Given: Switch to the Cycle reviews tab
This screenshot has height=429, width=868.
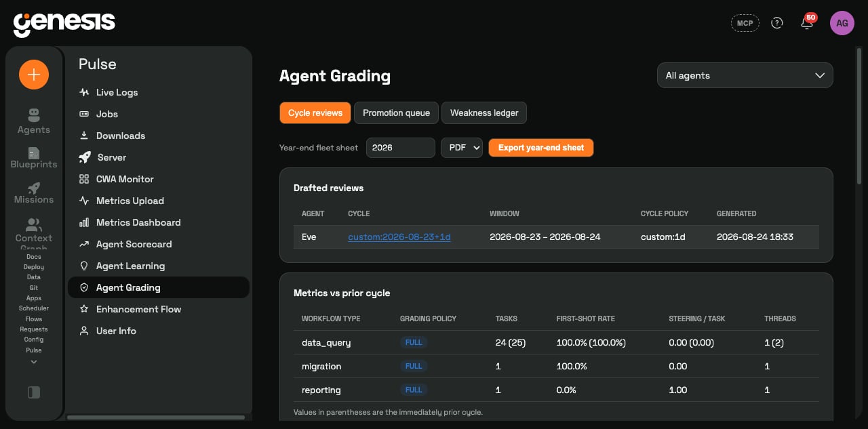Looking at the screenshot, I should [315, 113].
